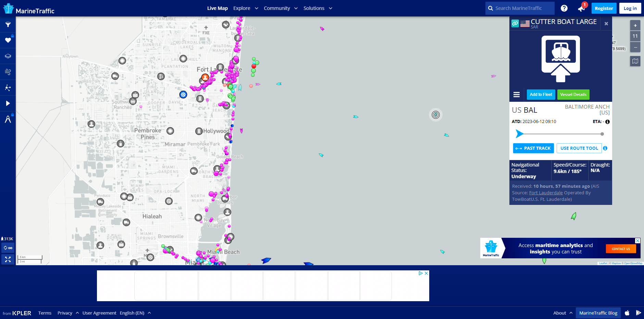This screenshot has height=319, width=644.
Task: Expand the Explore menu
Action: coord(246,8)
